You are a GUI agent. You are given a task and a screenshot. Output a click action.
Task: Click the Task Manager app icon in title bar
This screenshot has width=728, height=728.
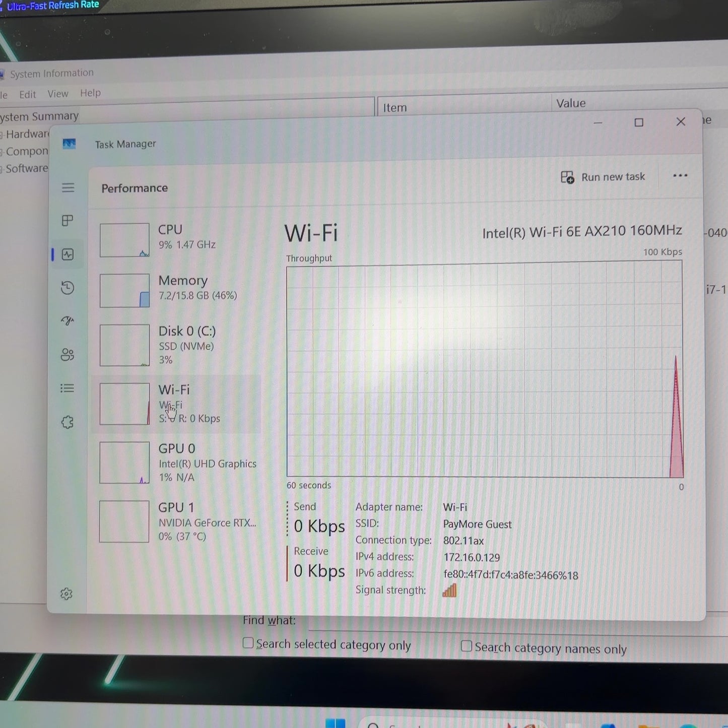click(69, 144)
